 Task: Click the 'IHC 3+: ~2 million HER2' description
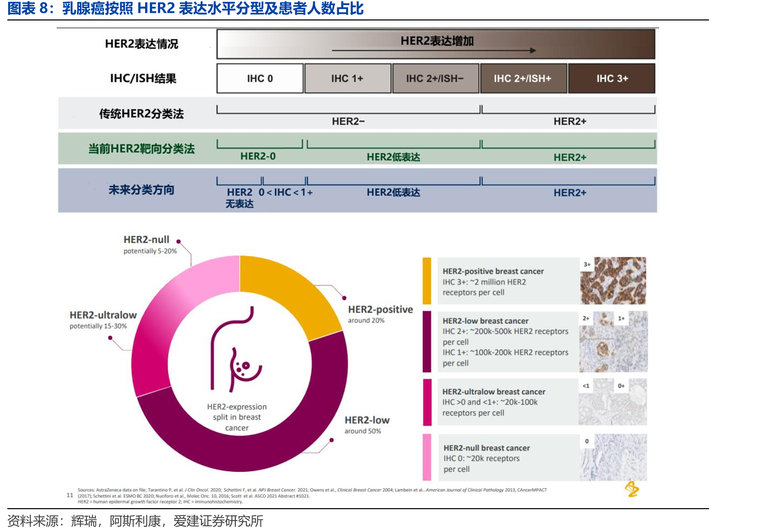(x=484, y=287)
